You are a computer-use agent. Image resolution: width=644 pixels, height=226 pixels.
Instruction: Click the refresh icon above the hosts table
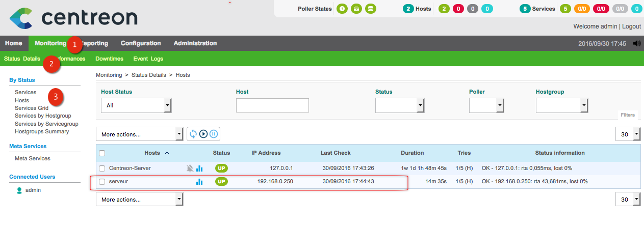pos(193,134)
